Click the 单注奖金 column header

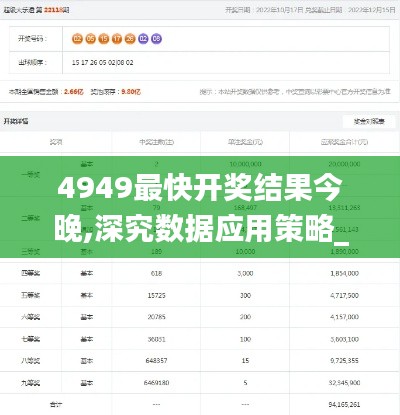click(245, 142)
